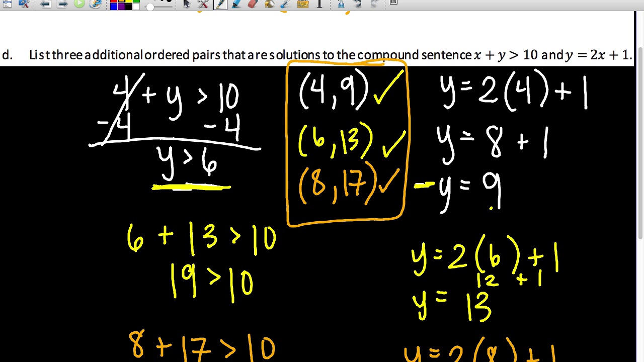Open the crossed wrench tools icon
Viewport: 644px width, 362px height.
[x=203, y=4]
